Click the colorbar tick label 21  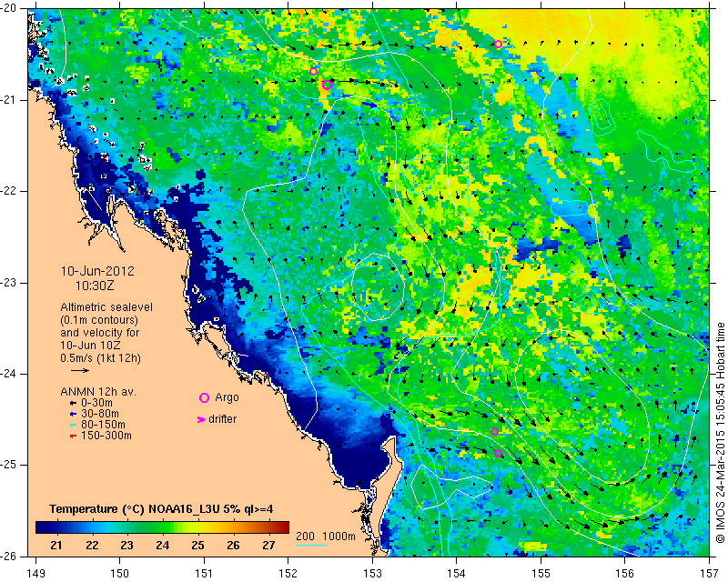[x=56, y=546]
